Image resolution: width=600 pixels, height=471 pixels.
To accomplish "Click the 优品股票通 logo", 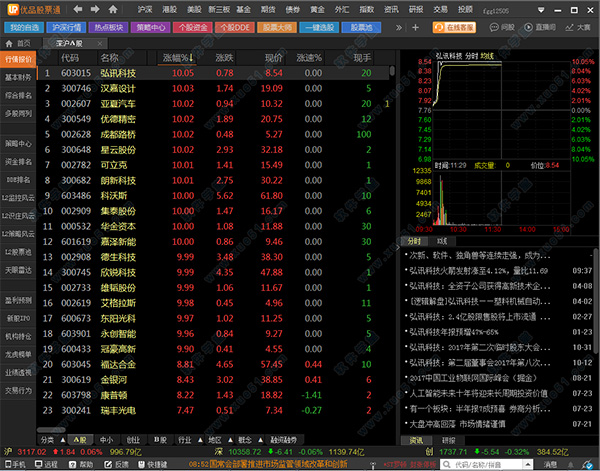I will [33, 10].
